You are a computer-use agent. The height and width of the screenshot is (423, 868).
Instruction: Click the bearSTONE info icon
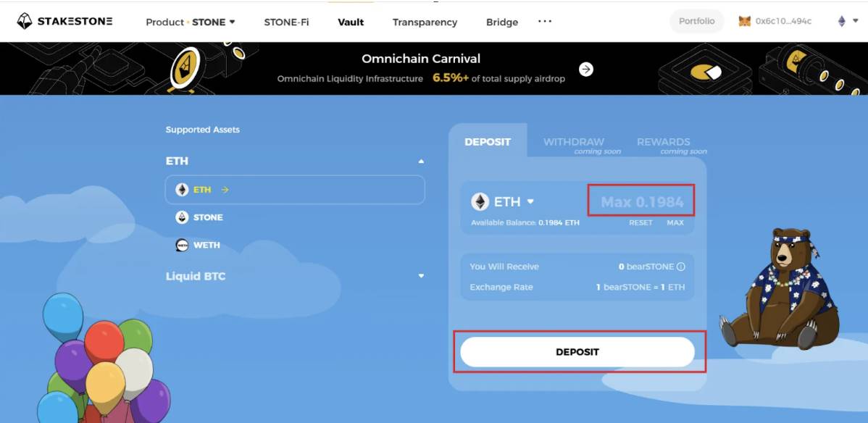click(x=680, y=267)
